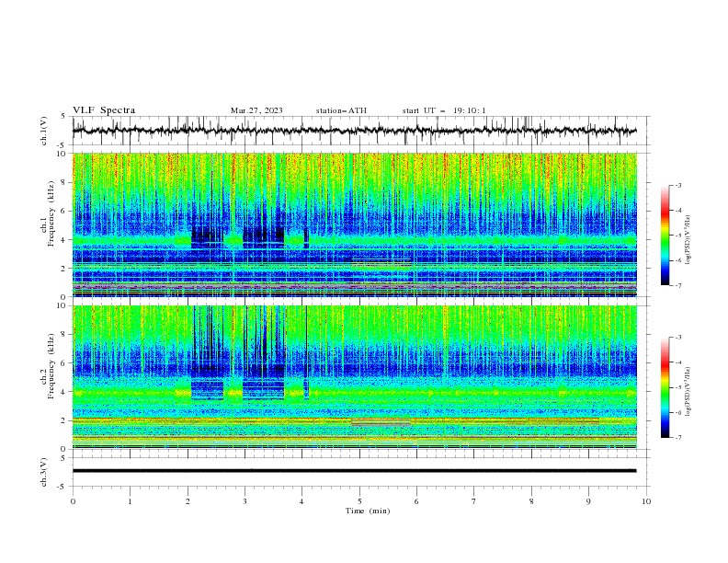Click inside the ch.2 spectrogram panel
This screenshot has height=563, width=728.
click(x=354, y=377)
